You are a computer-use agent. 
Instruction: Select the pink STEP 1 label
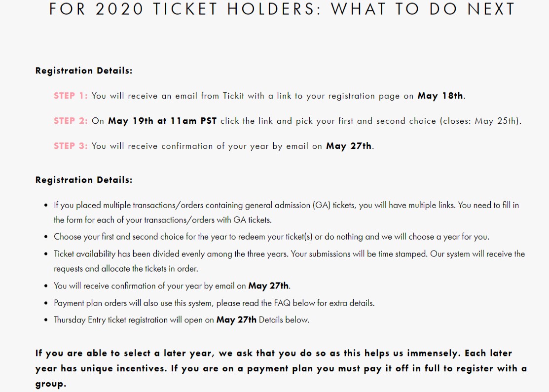tap(71, 96)
